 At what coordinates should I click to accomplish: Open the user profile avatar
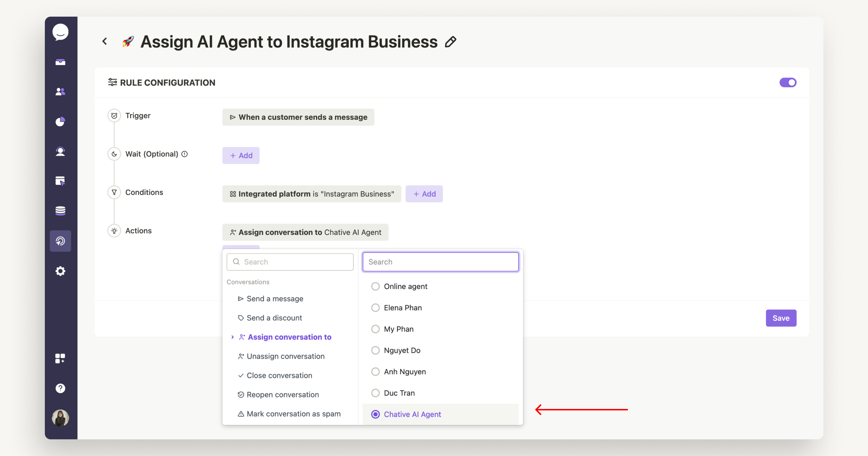60,418
